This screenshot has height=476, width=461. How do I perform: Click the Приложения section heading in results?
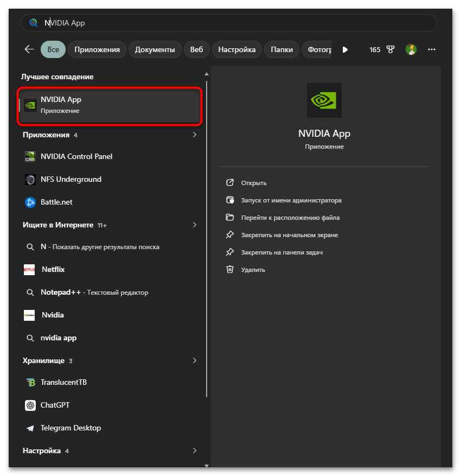(46, 135)
